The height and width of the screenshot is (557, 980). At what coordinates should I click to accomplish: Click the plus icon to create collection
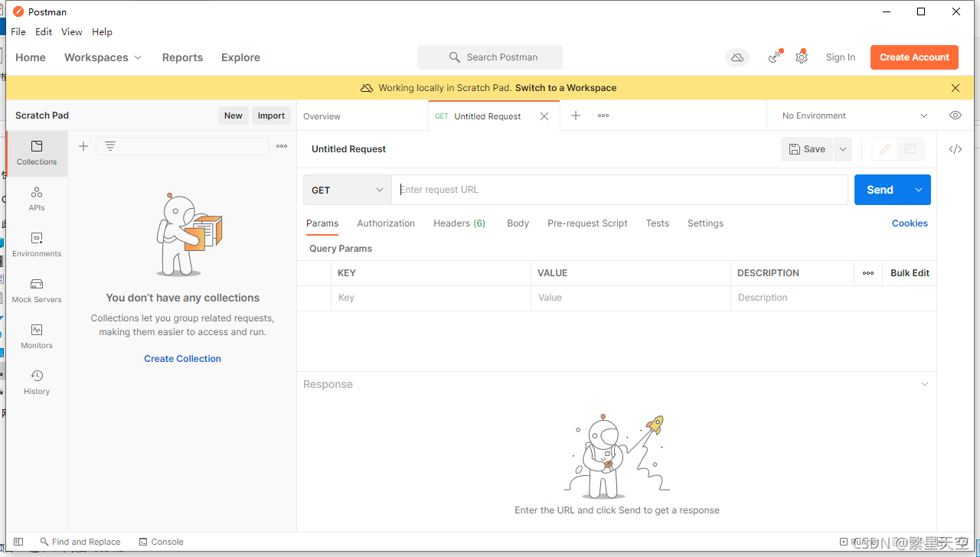pos(83,146)
